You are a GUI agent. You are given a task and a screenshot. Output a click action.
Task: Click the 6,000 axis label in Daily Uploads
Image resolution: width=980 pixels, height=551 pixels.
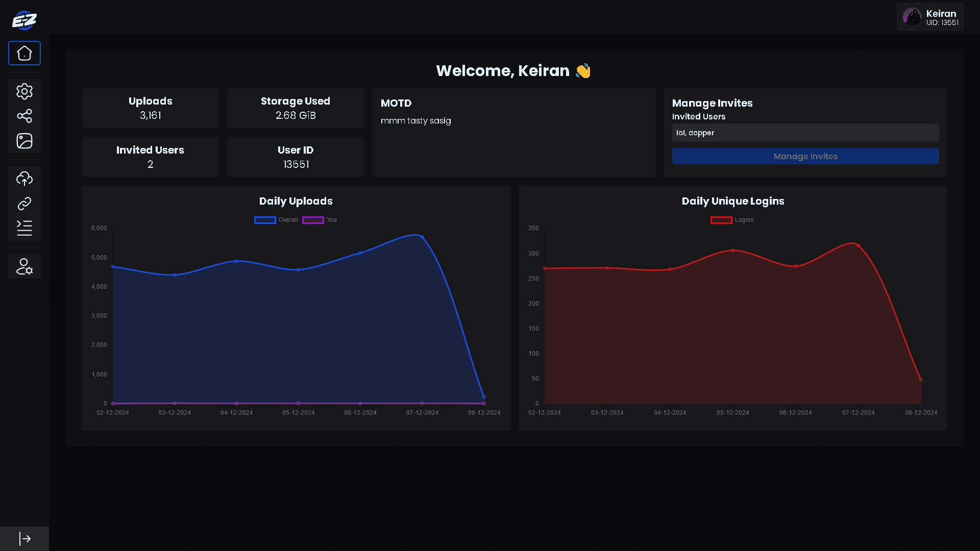pyautogui.click(x=99, y=228)
